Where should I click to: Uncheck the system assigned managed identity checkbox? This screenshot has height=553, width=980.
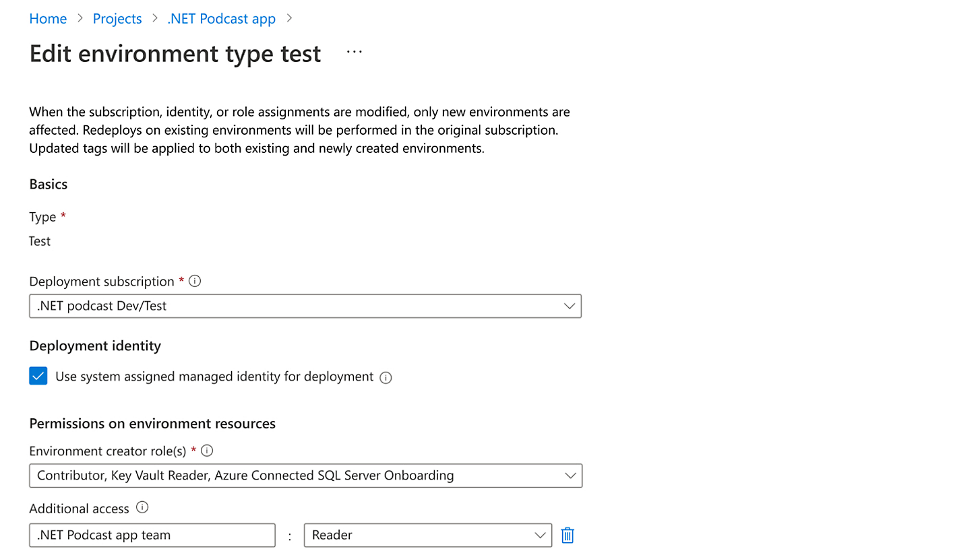[38, 377]
